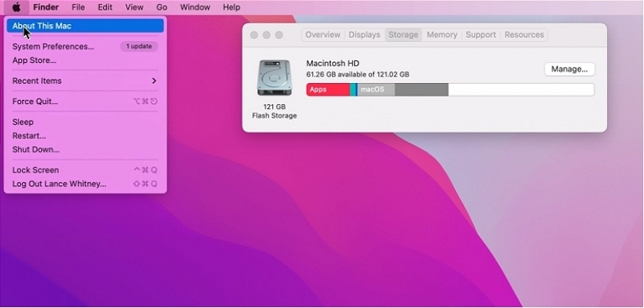
Task: Open System Preferences from Apple menu
Action: 85,47
